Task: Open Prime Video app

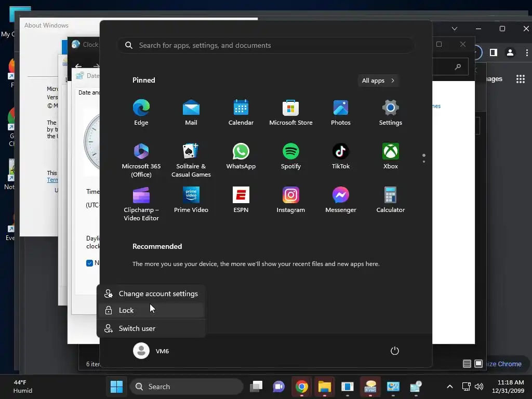Action: coord(191,200)
